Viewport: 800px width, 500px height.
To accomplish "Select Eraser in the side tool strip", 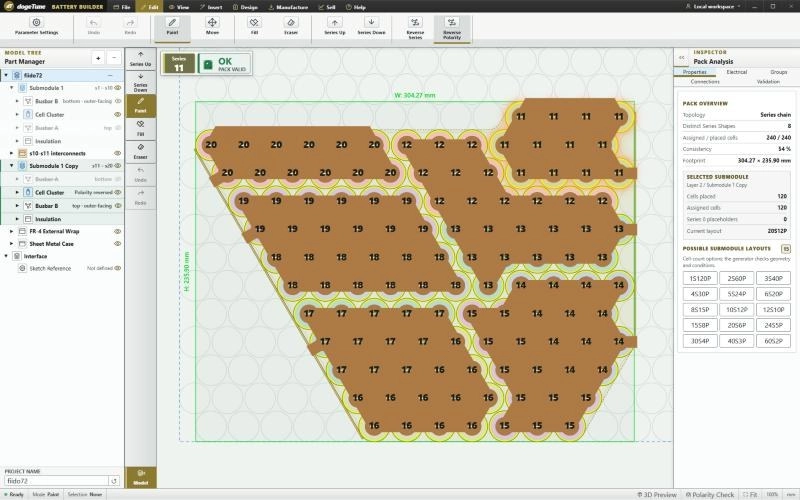I will [141, 152].
